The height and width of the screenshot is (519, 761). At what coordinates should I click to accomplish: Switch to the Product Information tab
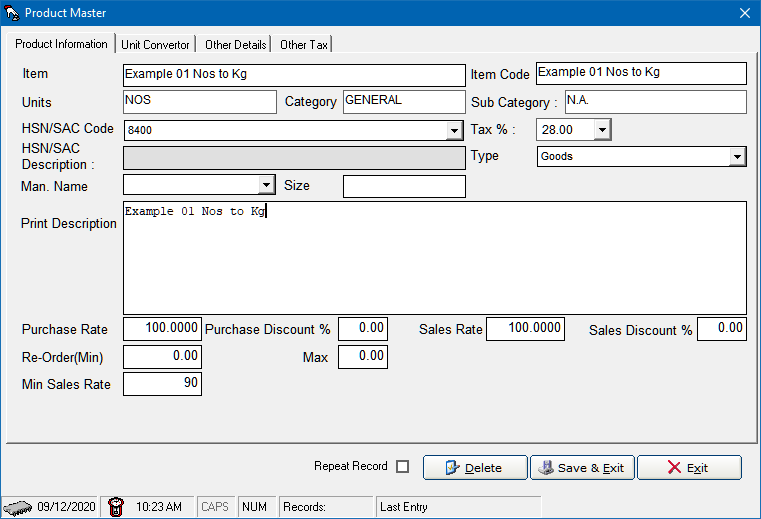[x=61, y=44]
